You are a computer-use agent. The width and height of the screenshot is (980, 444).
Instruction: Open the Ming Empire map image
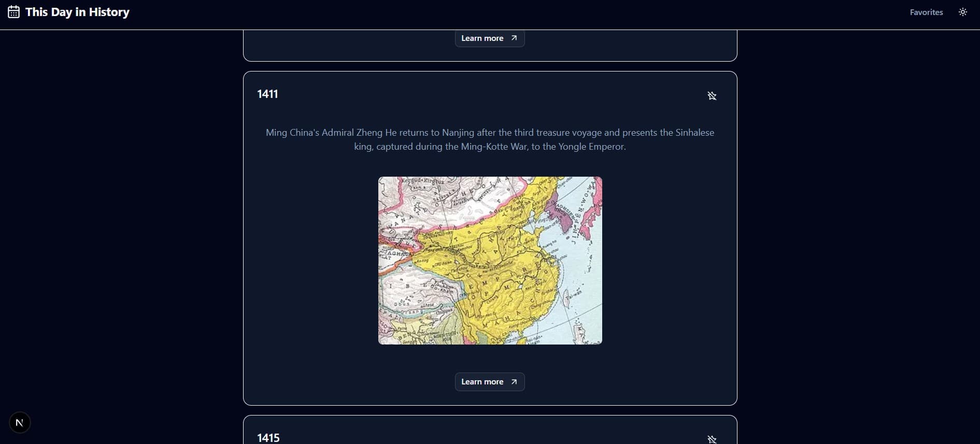click(490, 261)
